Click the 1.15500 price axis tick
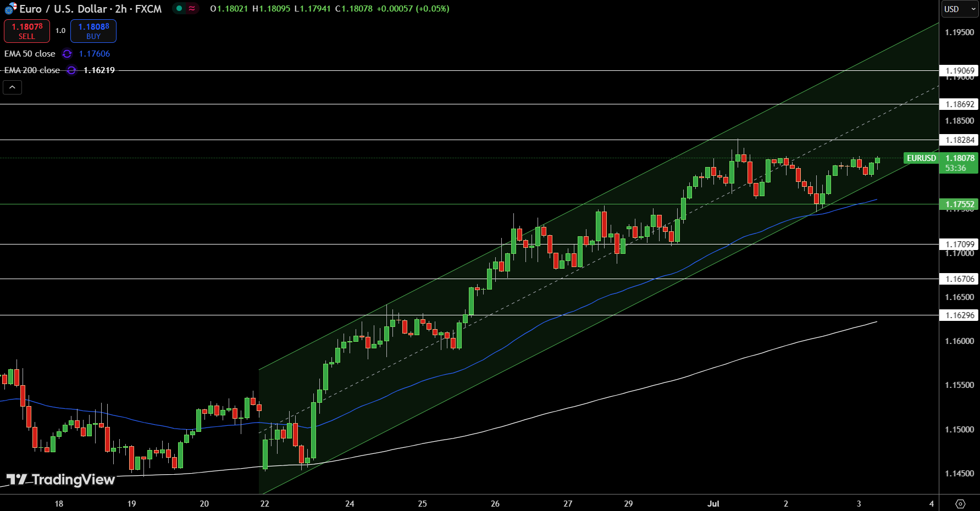 click(x=959, y=385)
